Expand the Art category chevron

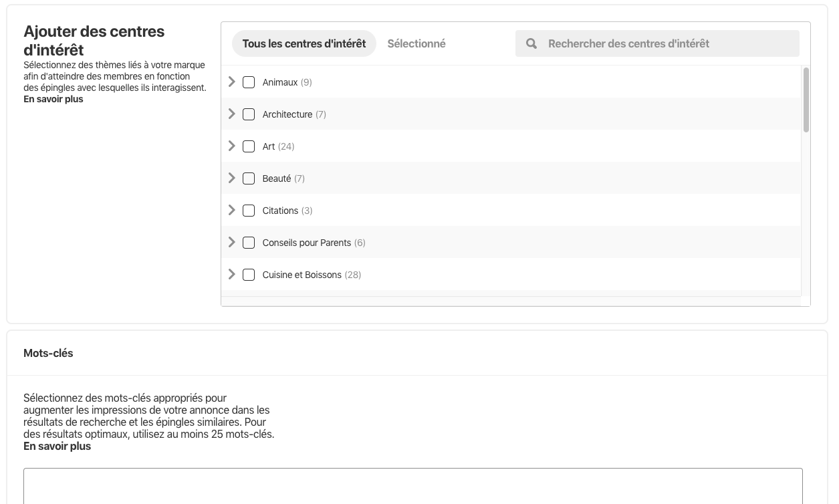232,146
